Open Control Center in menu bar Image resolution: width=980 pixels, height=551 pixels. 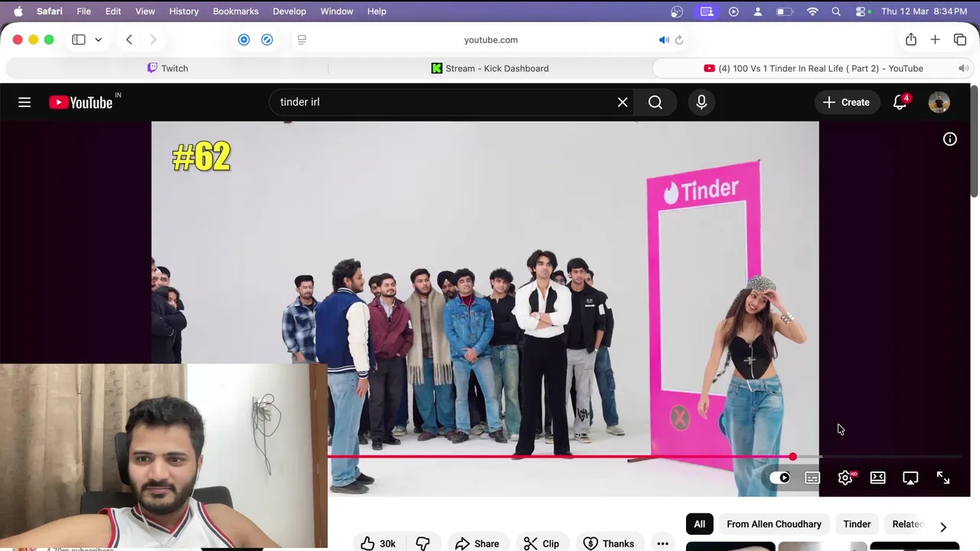[x=861, y=11]
